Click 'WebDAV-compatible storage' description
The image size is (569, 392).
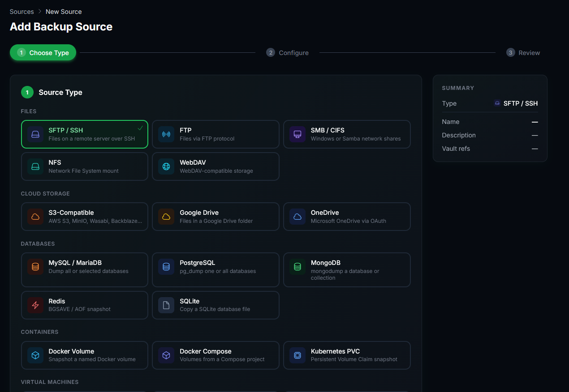(x=216, y=171)
